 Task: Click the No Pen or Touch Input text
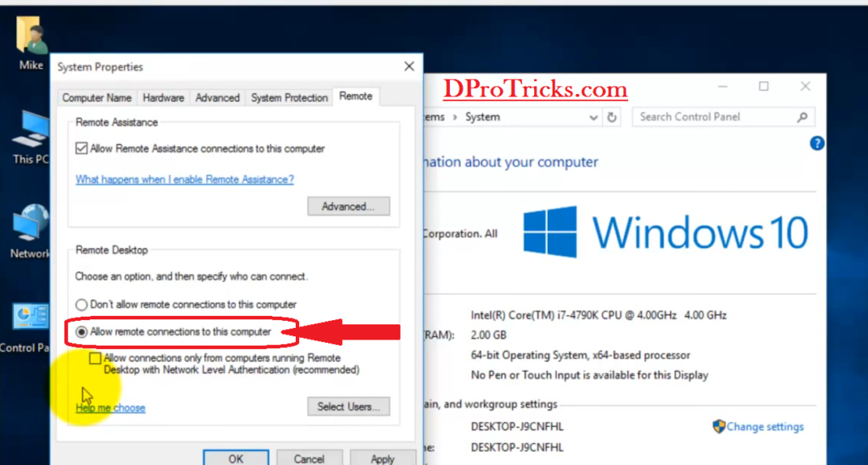click(x=590, y=375)
